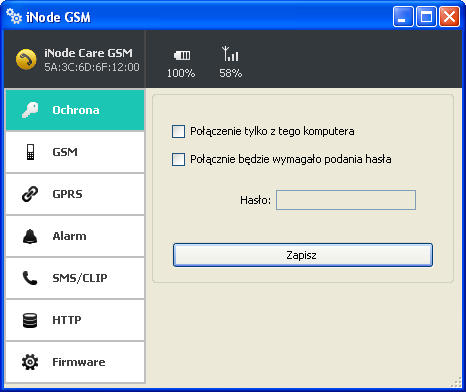Image resolution: width=466 pixels, height=392 pixels.
Task: Maximize the iNode GSM window
Action: click(x=426, y=16)
